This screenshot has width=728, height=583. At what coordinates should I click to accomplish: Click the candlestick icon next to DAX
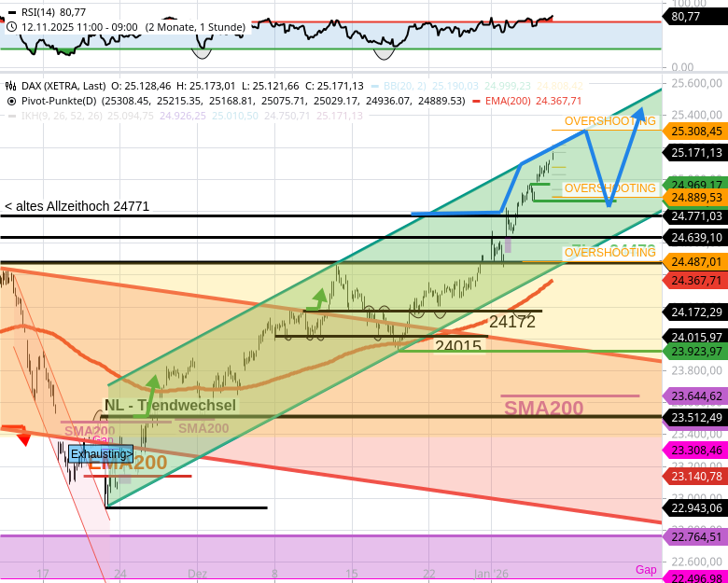click(x=11, y=86)
